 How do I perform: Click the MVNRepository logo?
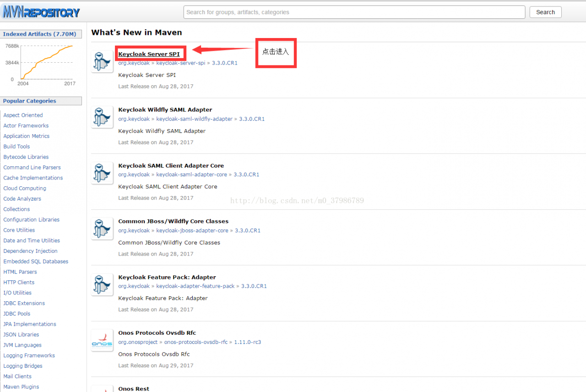pyautogui.click(x=41, y=11)
